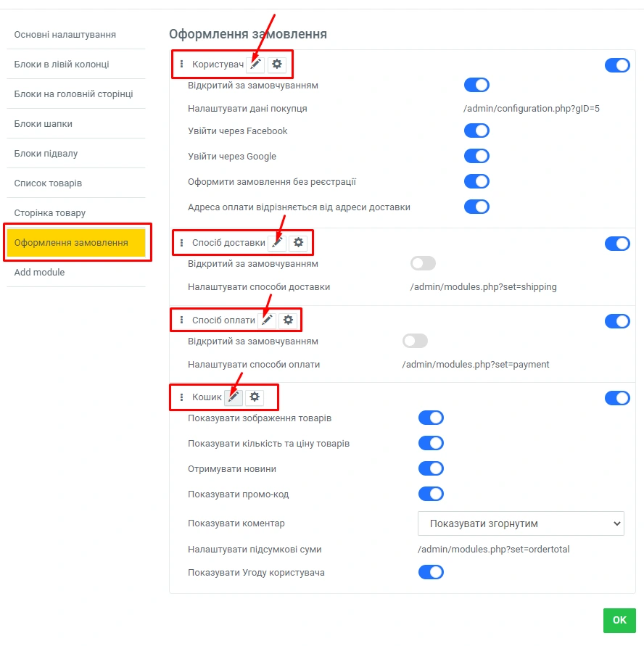The image size is (644, 646).
Task: Toggle Увійти через Google switch
Action: click(476, 156)
